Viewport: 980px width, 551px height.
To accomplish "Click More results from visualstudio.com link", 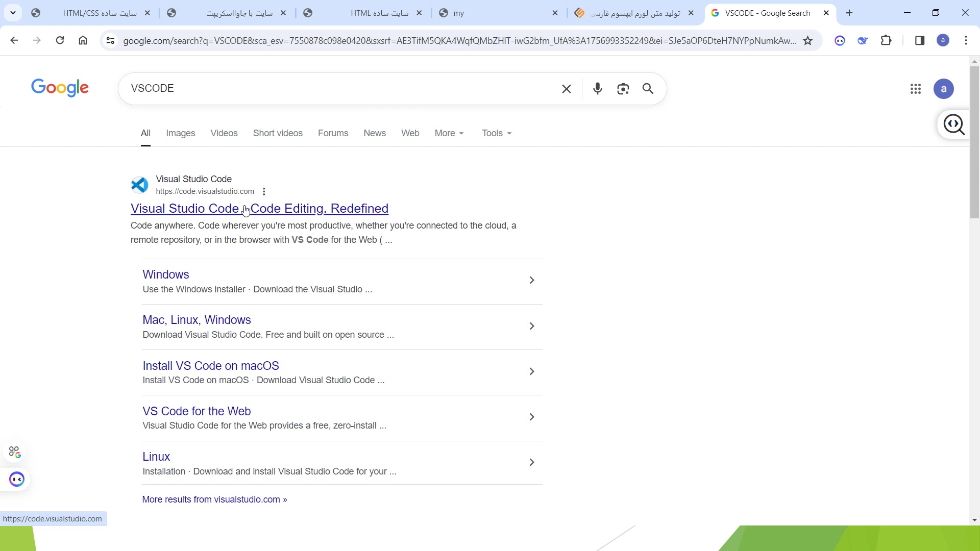I will point(214,499).
